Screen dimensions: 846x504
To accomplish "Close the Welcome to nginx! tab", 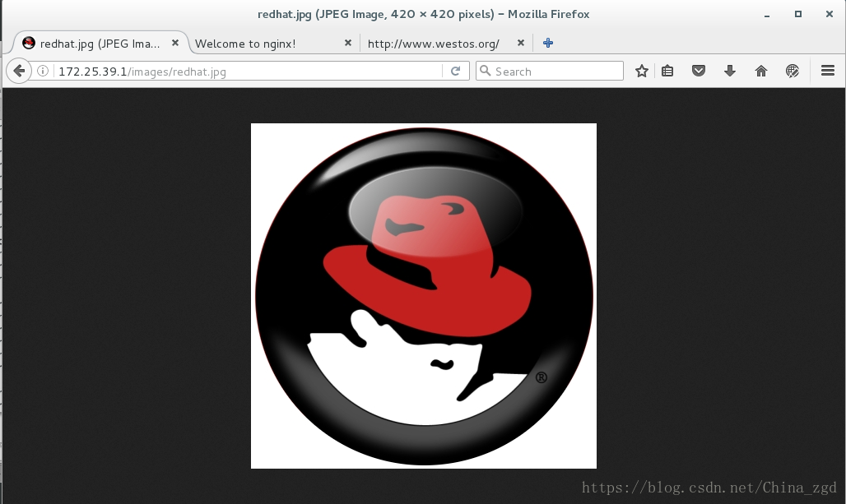I will 348,43.
